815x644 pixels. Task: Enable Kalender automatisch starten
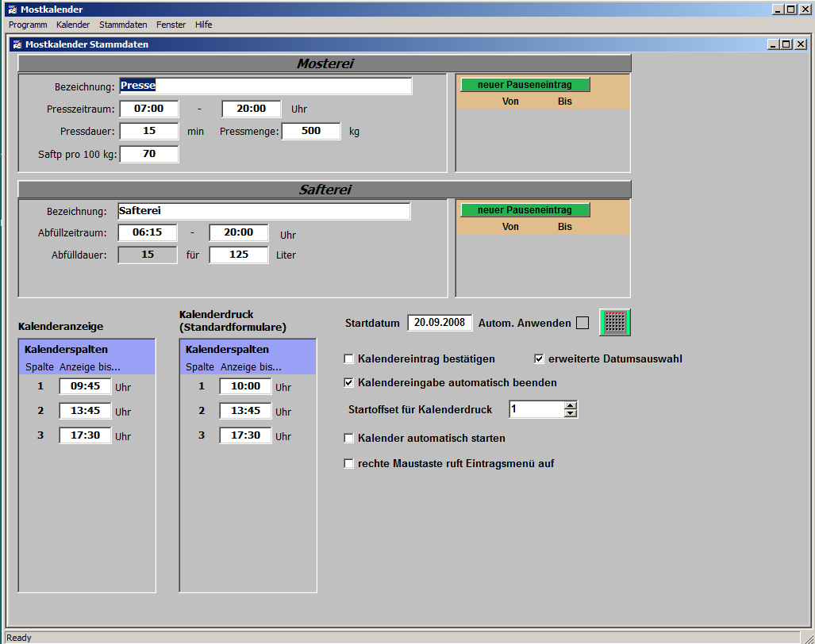point(348,438)
